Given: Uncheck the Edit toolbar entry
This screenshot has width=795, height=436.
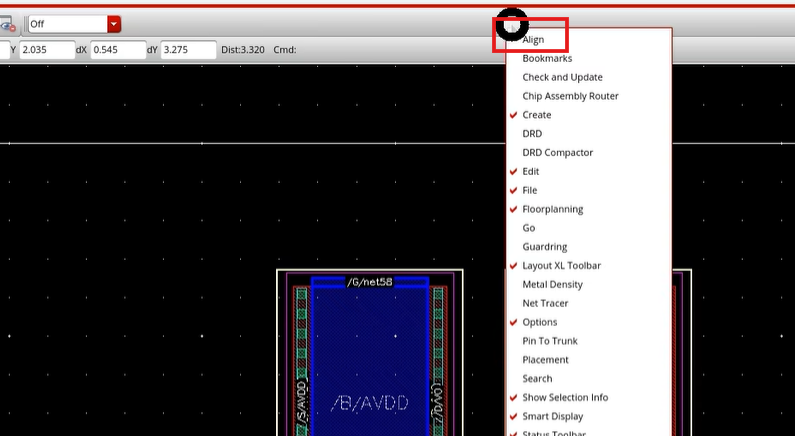Looking at the screenshot, I should [589, 171].
